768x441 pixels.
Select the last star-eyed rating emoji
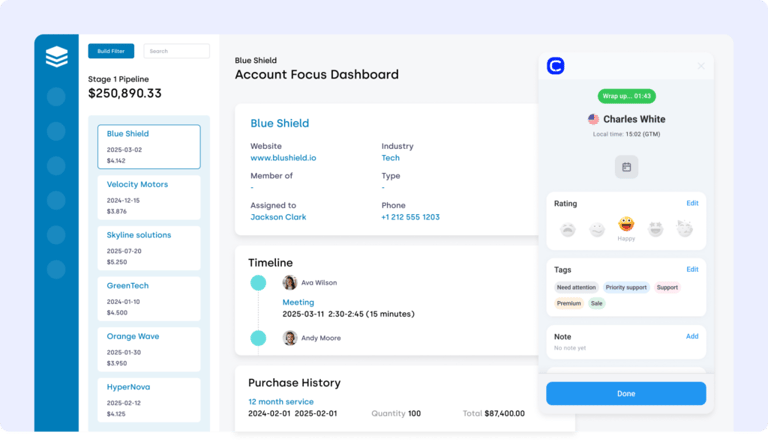click(684, 228)
